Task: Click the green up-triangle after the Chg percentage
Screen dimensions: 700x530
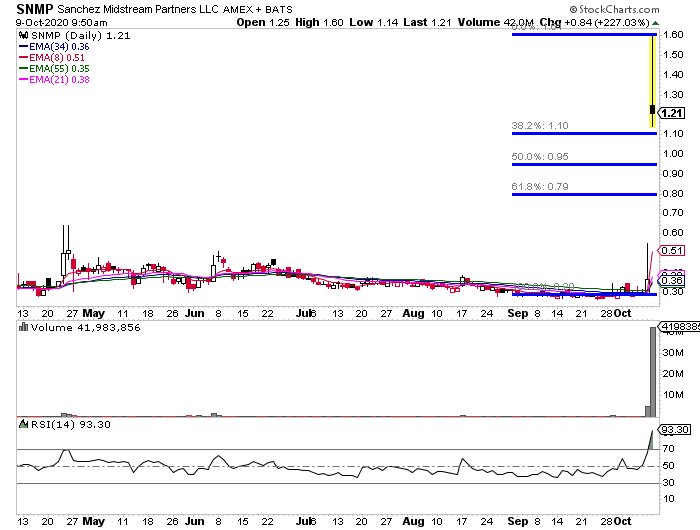Action: [655, 23]
